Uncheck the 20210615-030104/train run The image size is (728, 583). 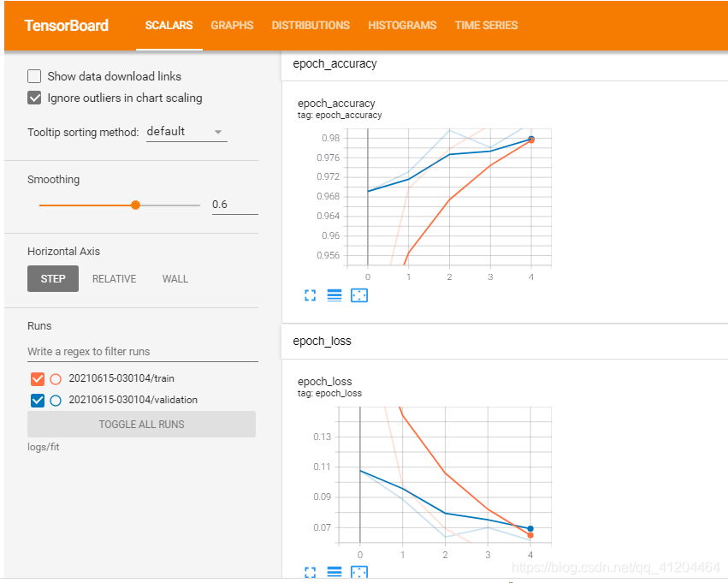[37, 378]
